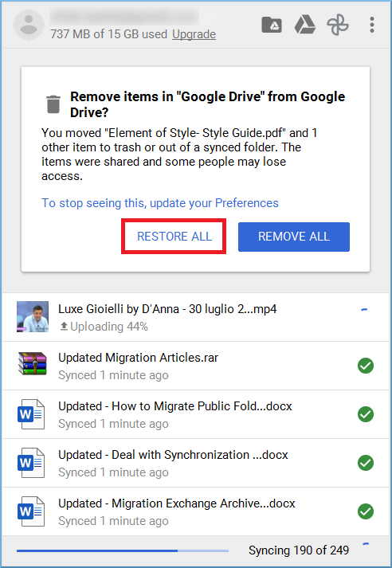This screenshot has width=392, height=568.
Task: Click the REMOVE ALL button
Action: [x=294, y=237]
